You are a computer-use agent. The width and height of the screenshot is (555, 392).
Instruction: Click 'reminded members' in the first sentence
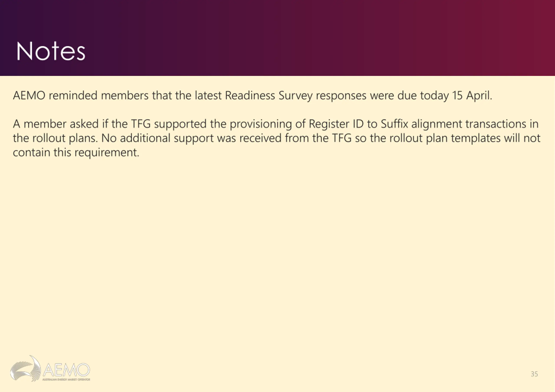99,95
